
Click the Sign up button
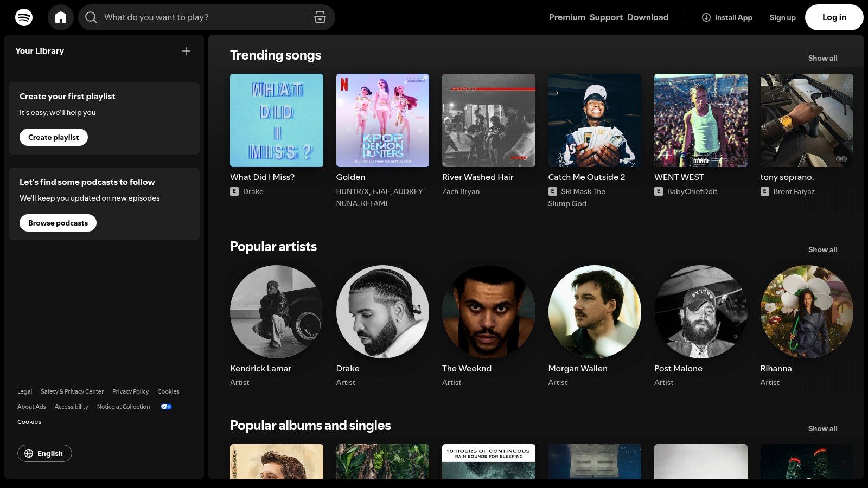pyautogui.click(x=782, y=17)
